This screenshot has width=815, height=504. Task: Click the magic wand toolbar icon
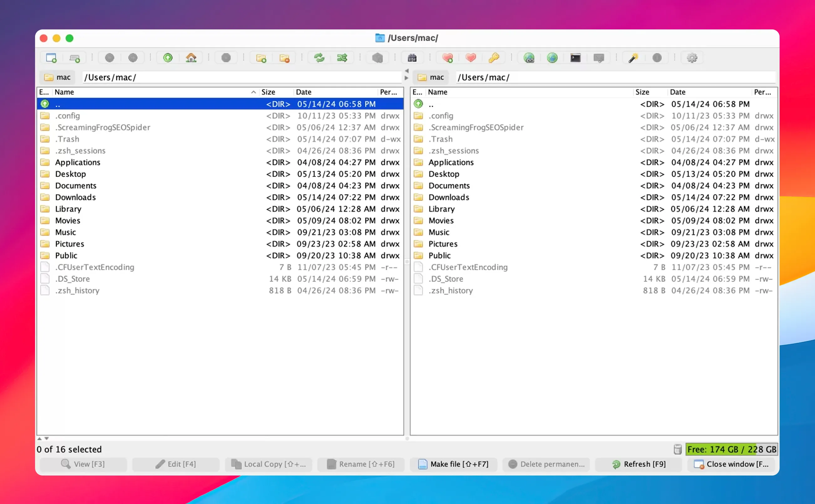point(634,58)
